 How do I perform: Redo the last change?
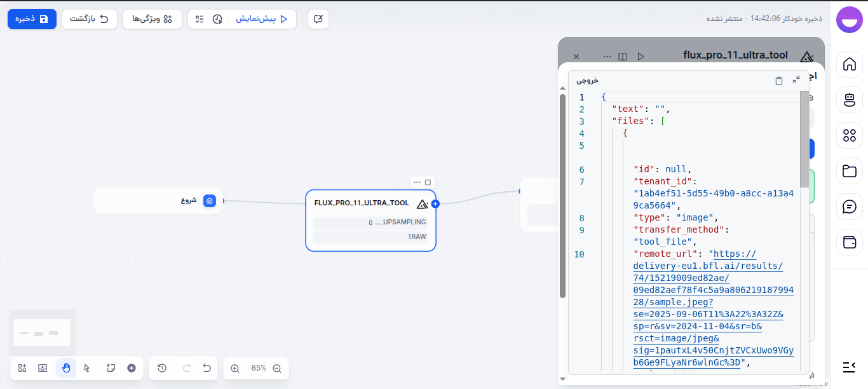pyautogui.click(x=186, y=368)
